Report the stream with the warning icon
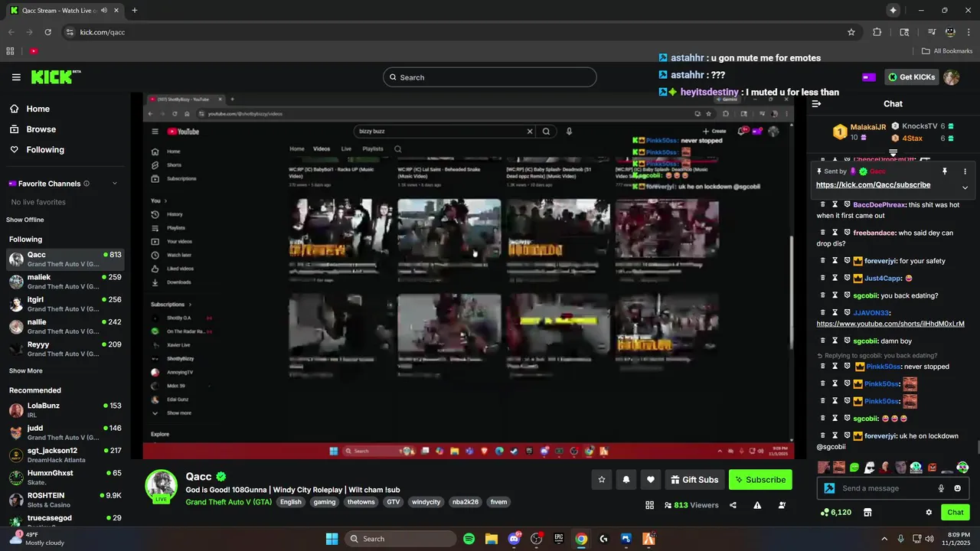Viewport: 980px width, 551px height. 757,505
